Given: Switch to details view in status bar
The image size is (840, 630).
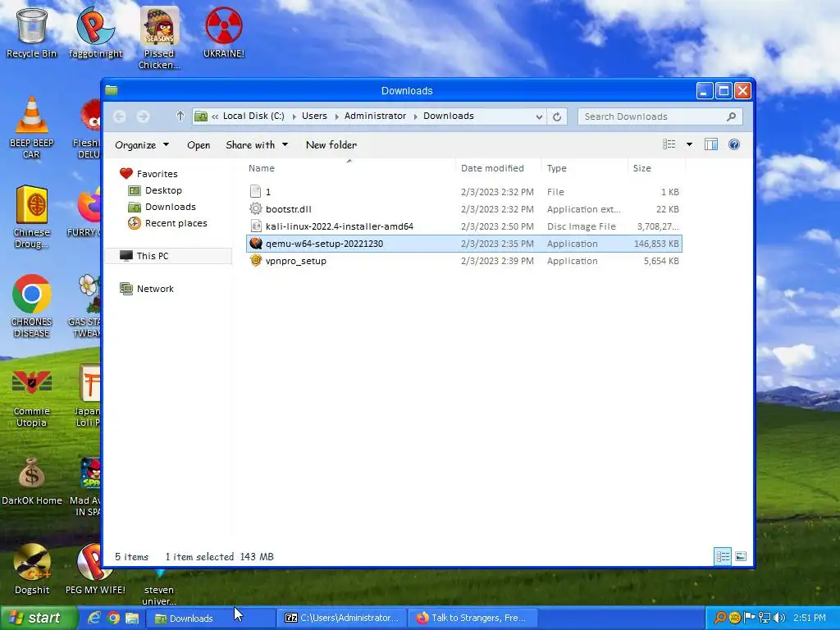Looking at the screenshot, I should click(x=723, y=556).
